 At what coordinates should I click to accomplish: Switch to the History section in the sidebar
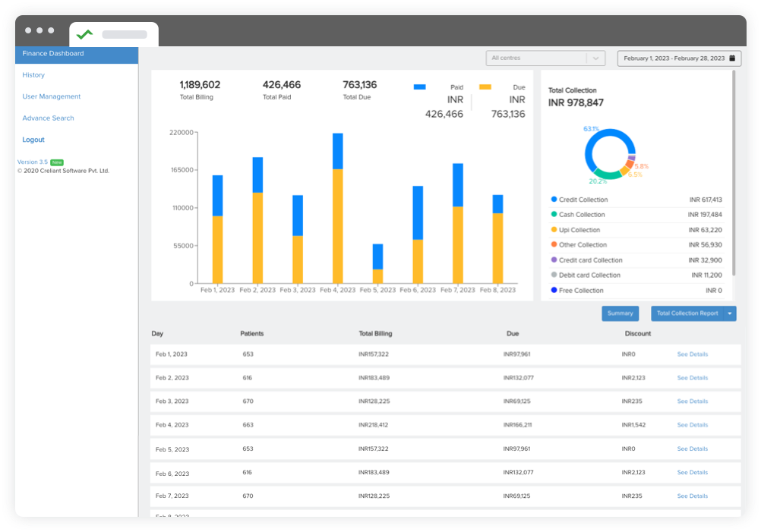(35, 75)
